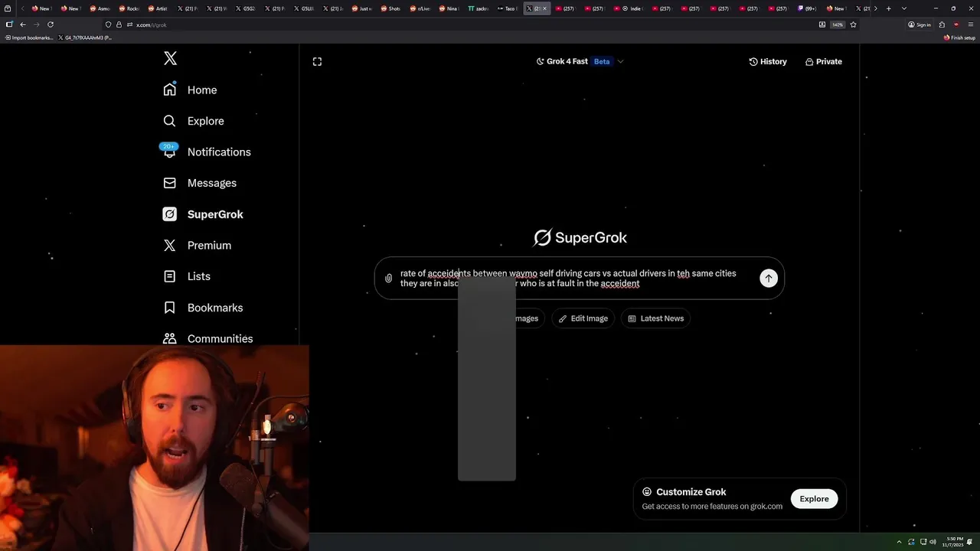
Task: Click the Finish setup link
Action: pyautogui.click(x=959, y=37)
